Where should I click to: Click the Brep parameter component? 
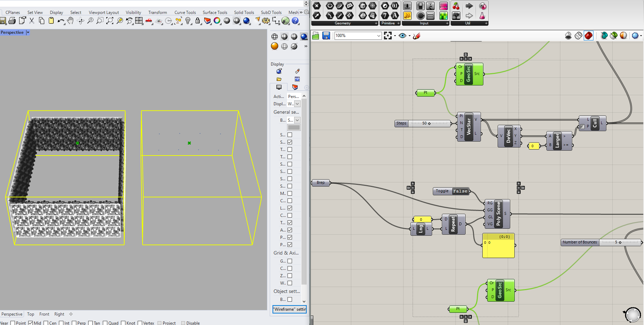321,183
